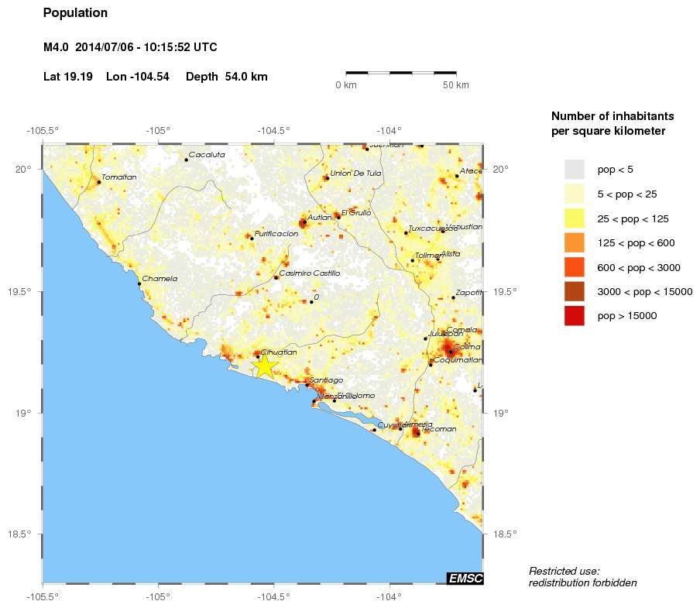Click the Colima city label
This screenshot has height=608, width=700.
[x=467, y=347]
